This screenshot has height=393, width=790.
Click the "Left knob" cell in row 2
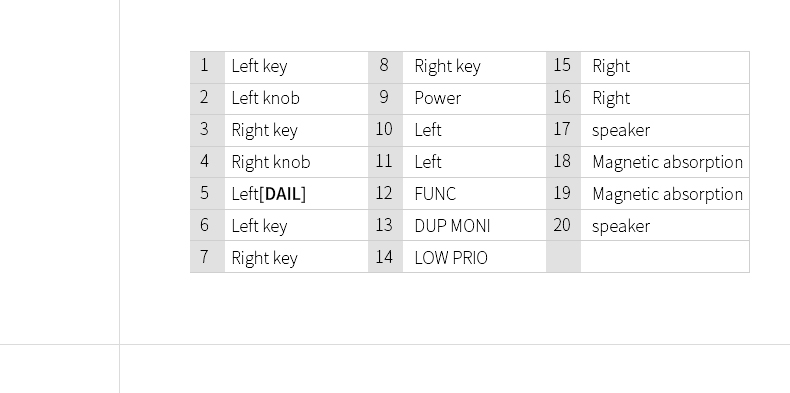coord(296,99)
